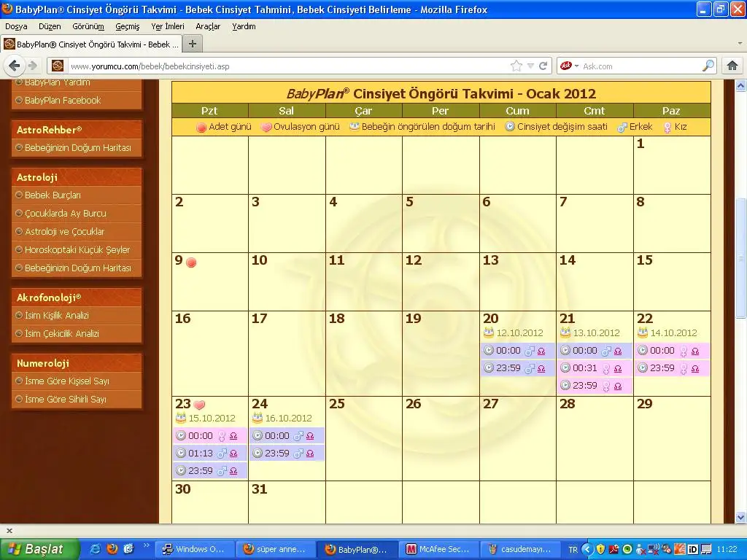
Task: Switch to süper anne... taskbar window
Action: click(276, 549)
